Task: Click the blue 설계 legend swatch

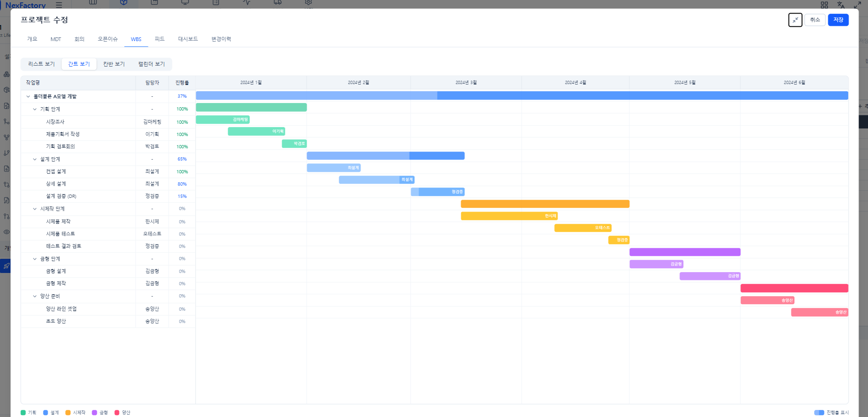Action: pos(45,413)
